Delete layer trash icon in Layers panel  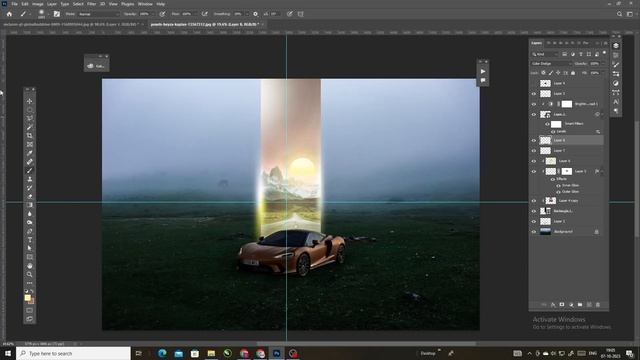coord(598,304)
